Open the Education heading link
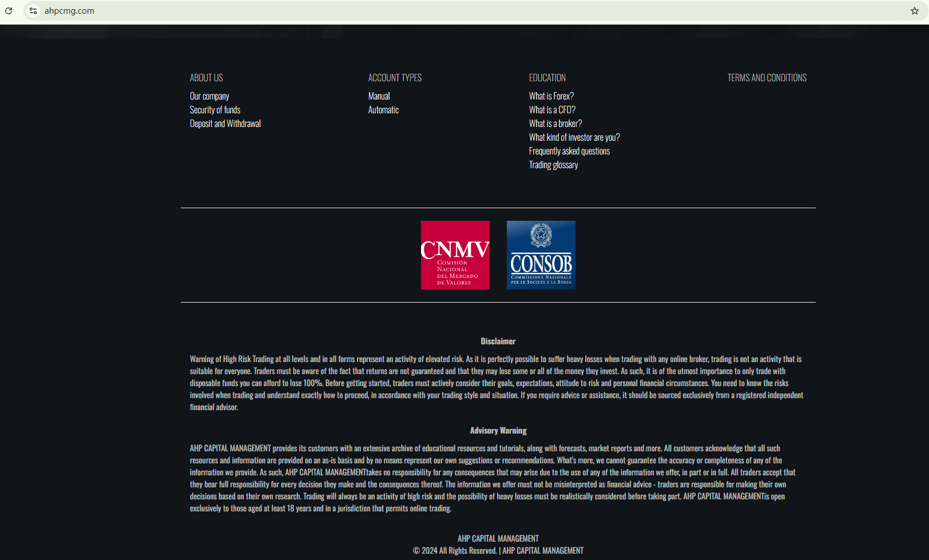This screenshot has height=560, width=929. [x=547, y=78]
